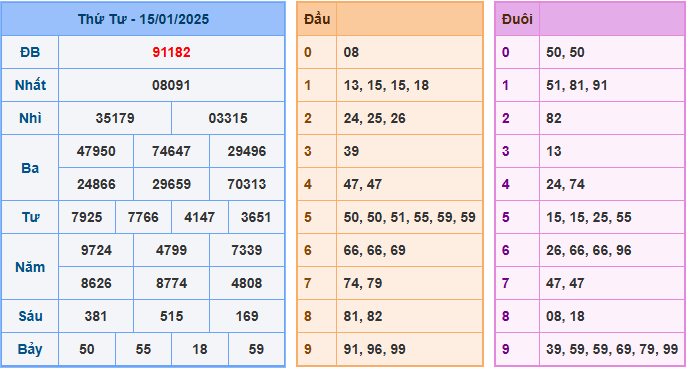This screenshot has width=687, height=369.
Task: Click Đầu values 50, 50, 51, 55, 59, 59
Action: tap(410, 217)
